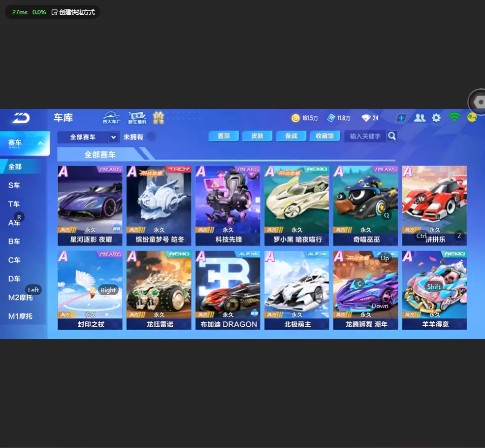Open the 全部赛车 dropdown arrow
Image resolution: width=485 pixels, height=448 pixels.
(114, 137)
